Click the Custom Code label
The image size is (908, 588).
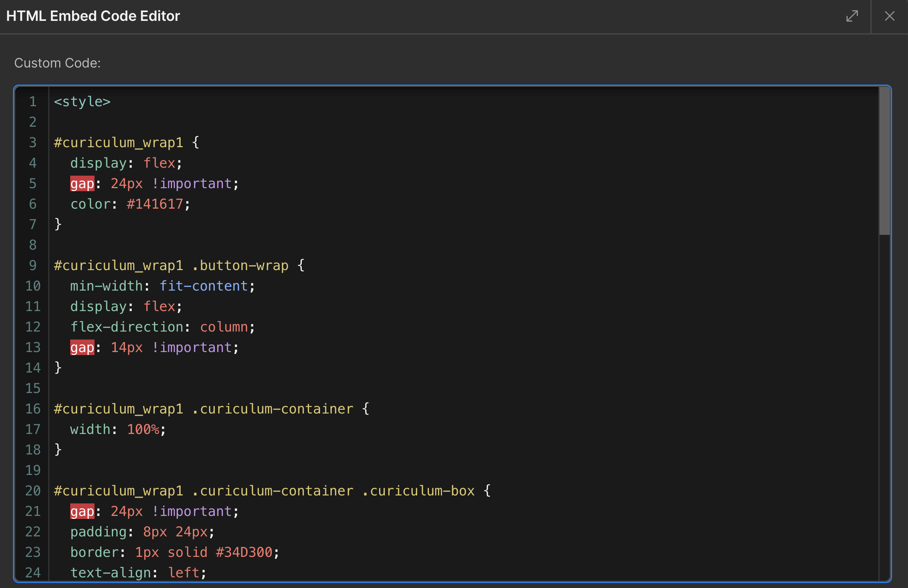[58, 63]
